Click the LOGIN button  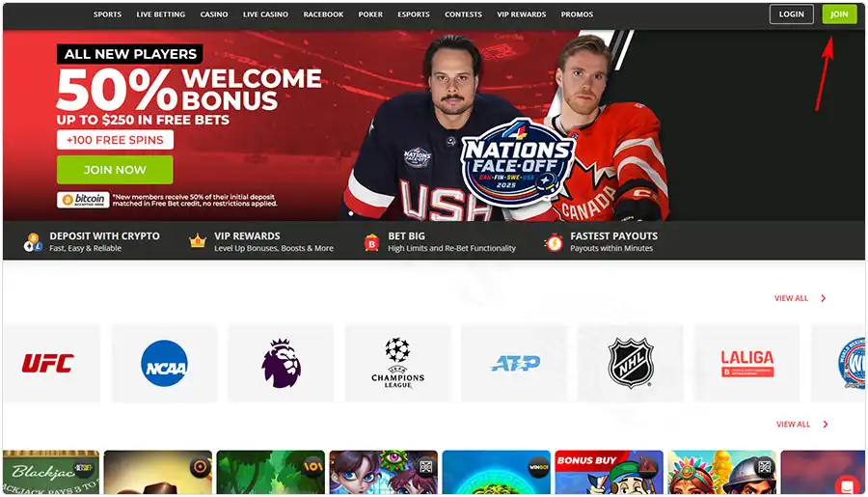coord(792,14)
